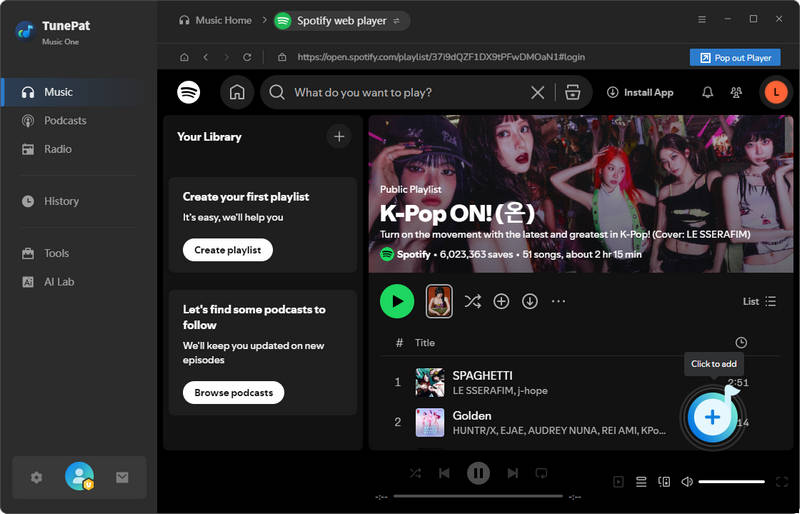Go forward with the browser forward arrow

click(227, 57)
